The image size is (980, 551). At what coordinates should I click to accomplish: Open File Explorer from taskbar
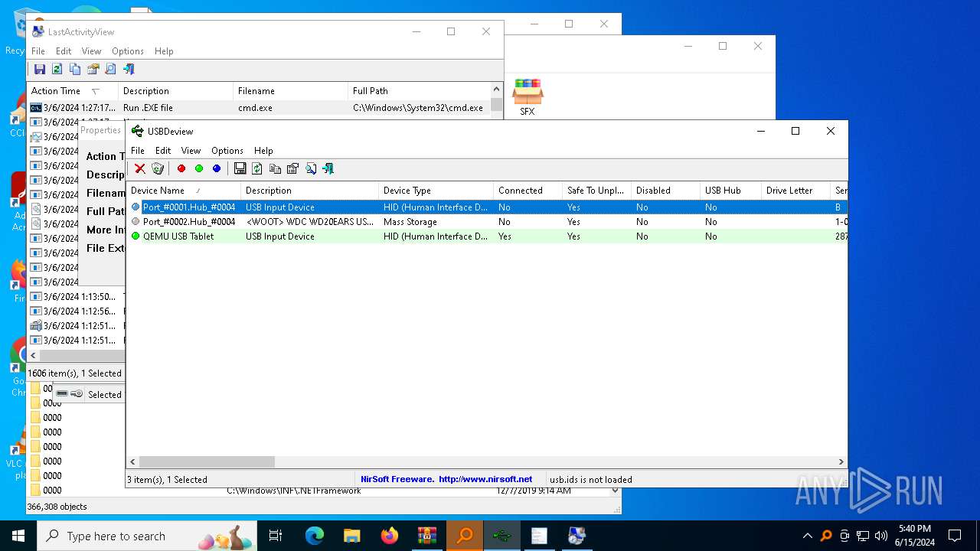point(352,536)
